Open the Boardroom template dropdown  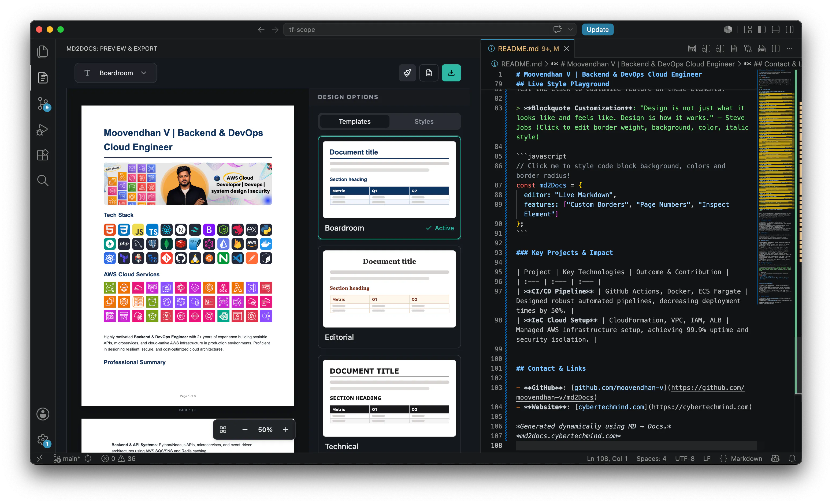tap(116, 73)
